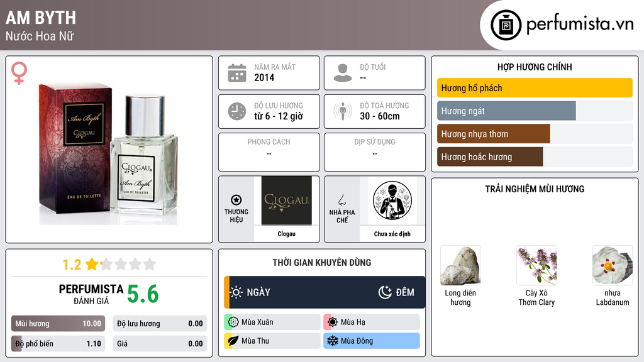The height and width of the screenshot is (362, 644).
Task: Click the sun icon beside Ngày
Action: [236, 292]
